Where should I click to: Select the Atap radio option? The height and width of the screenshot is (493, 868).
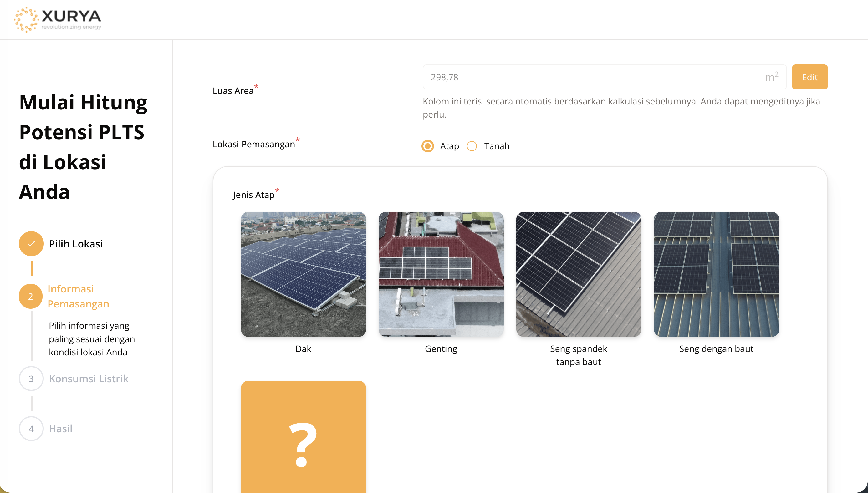click(x=427, y=146)
